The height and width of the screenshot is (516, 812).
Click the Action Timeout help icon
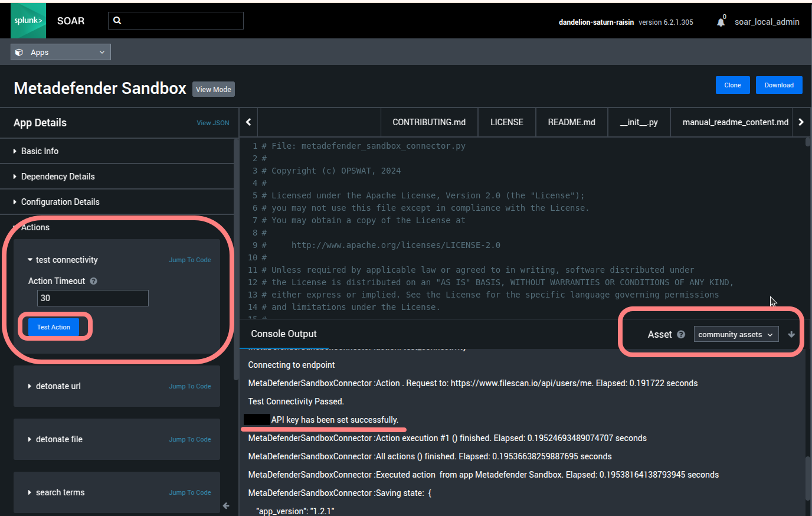coord(93,281)
